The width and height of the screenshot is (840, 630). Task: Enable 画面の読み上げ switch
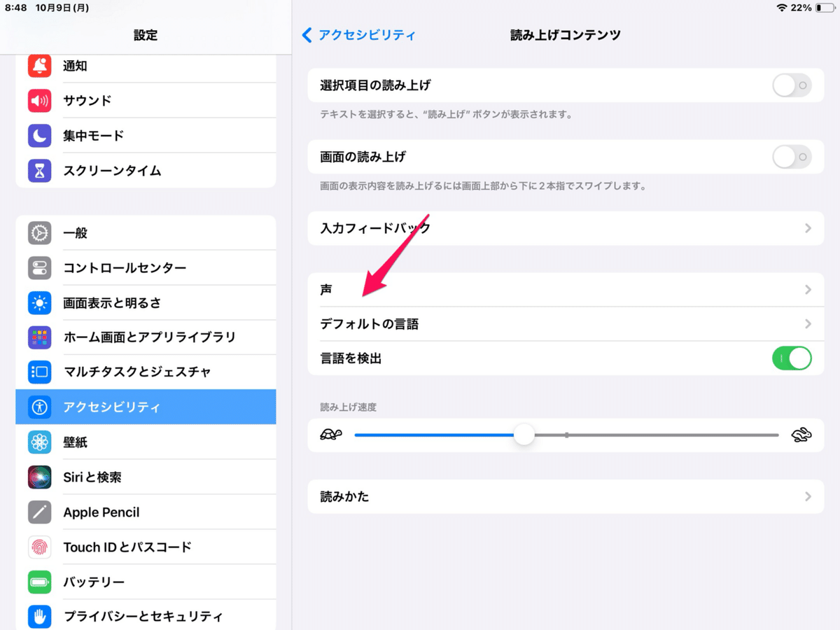tap(792, 157)
